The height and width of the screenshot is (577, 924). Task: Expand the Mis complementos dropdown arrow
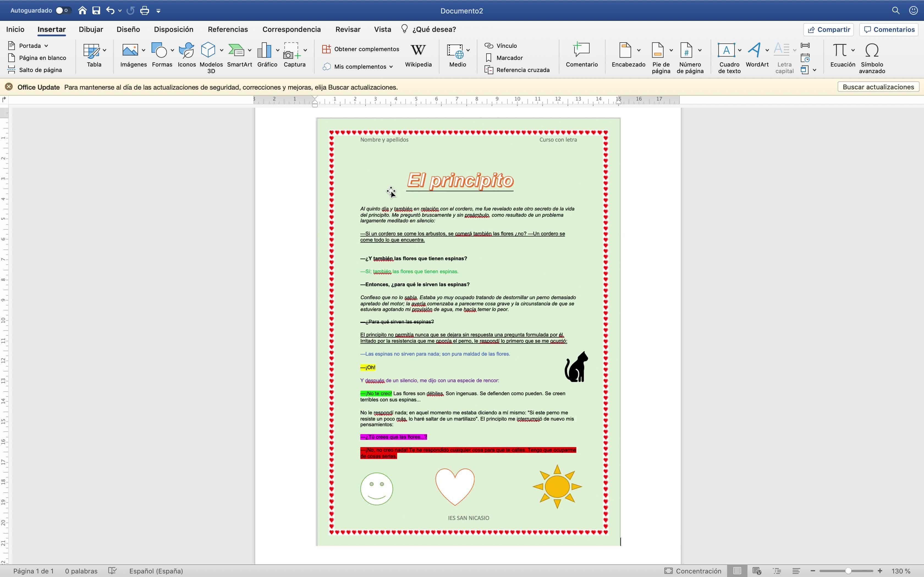click(x=391, y=67)
